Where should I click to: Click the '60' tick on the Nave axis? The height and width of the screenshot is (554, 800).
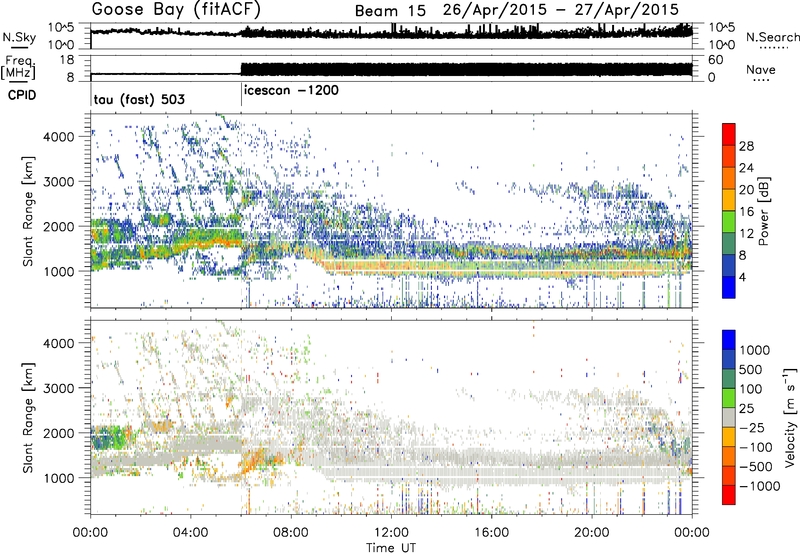tap(715, 60)
